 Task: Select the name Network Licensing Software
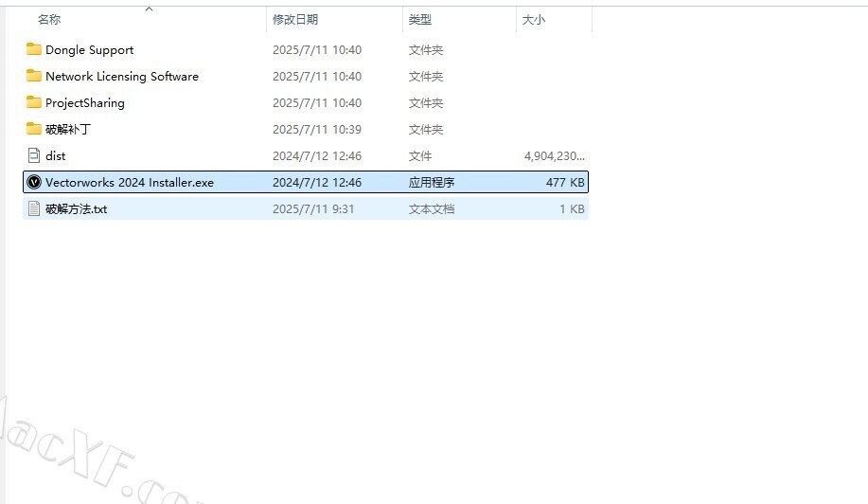(x=122, y=77)
